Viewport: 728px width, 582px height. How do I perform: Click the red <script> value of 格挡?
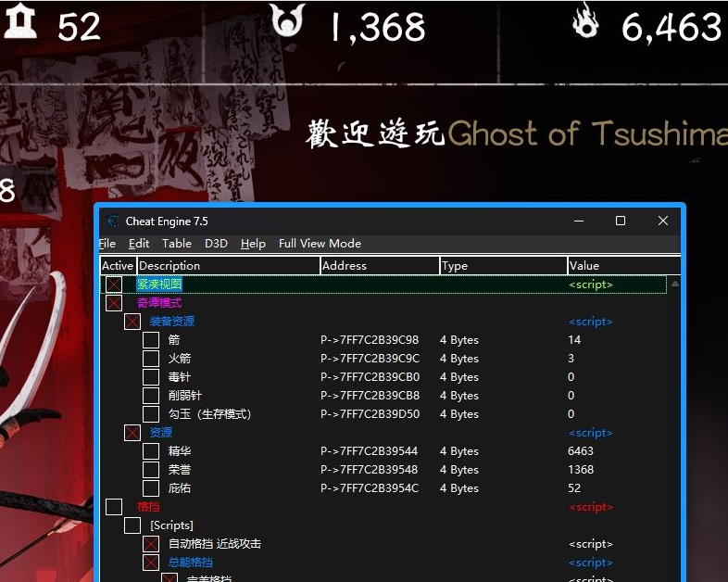pyautogui.click(x=591, y=507)
